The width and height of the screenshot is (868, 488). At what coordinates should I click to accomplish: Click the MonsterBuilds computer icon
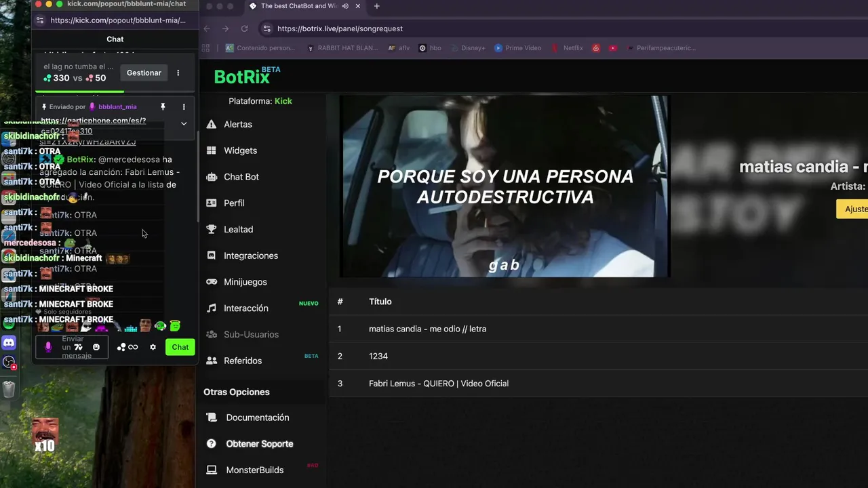coord(212,470)
